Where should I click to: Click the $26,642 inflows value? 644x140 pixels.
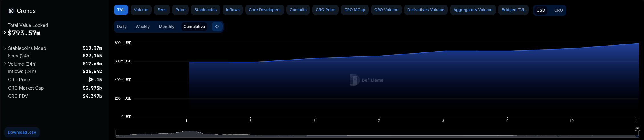point(92,71)
